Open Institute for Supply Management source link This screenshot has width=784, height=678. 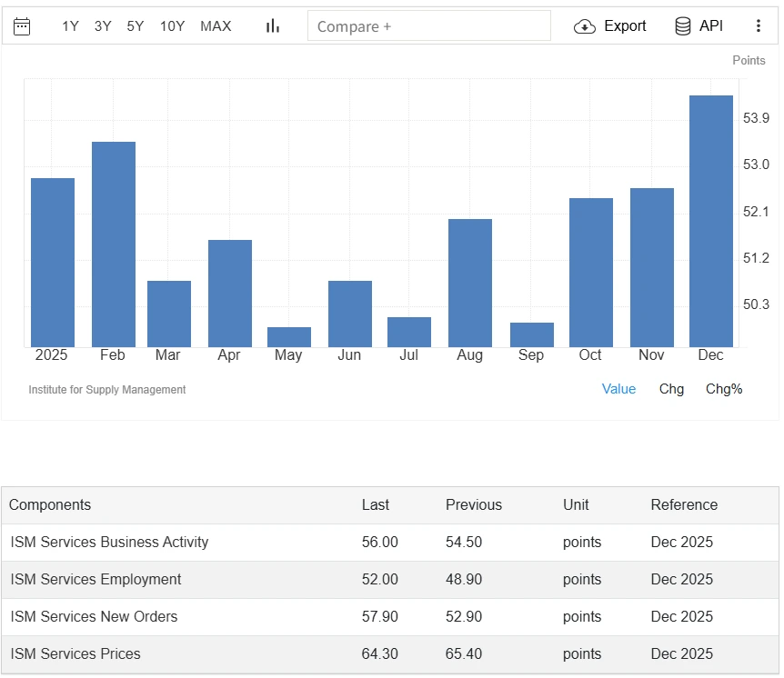[107, 390]
